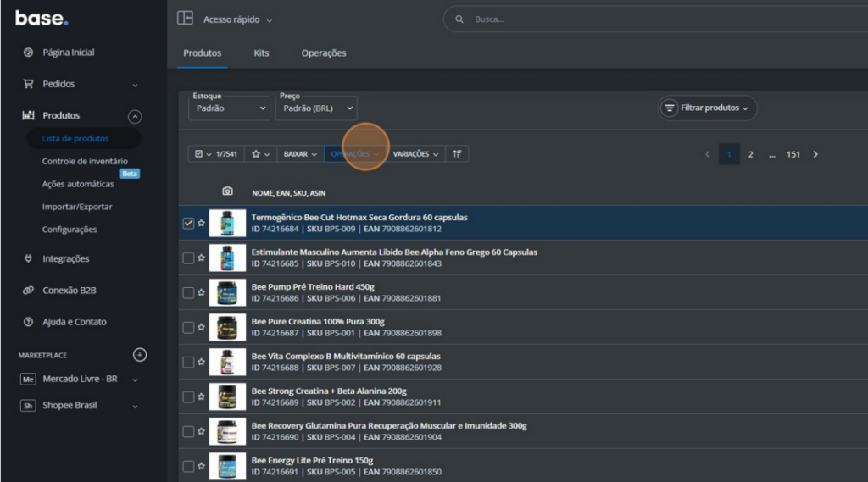Select the Bee Vita Complexo B checkbox
This screenshot has width=868, height=482.
pyautogui.click(x=188, y=363)
